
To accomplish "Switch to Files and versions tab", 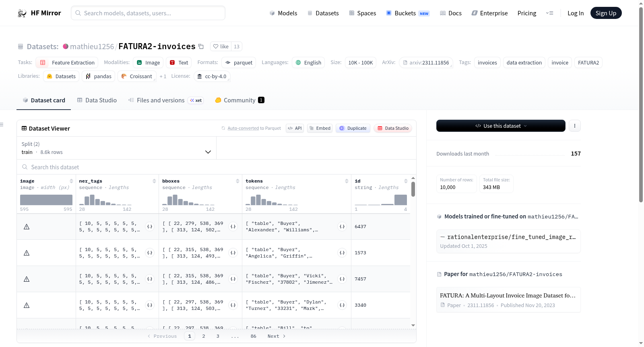I will (166, 100).
